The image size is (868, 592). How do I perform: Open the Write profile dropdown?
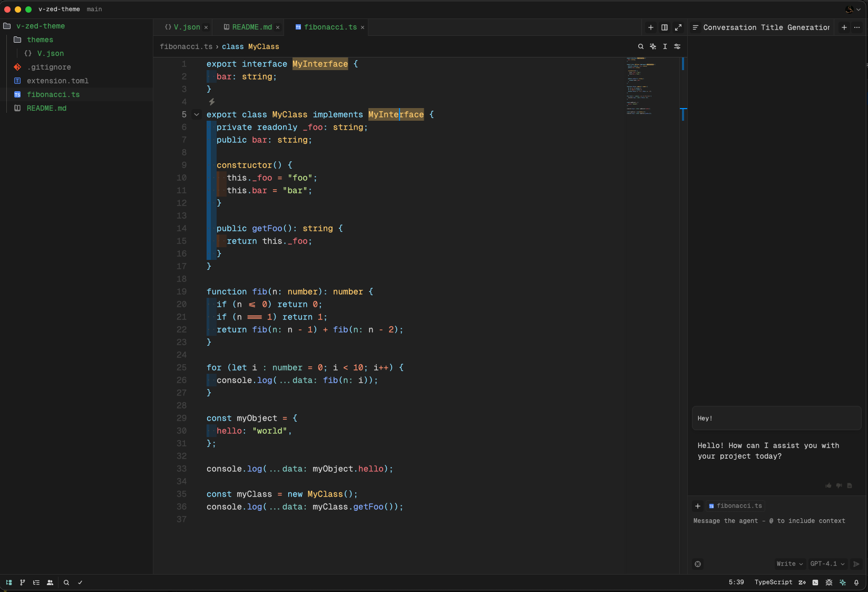[789, 564]
